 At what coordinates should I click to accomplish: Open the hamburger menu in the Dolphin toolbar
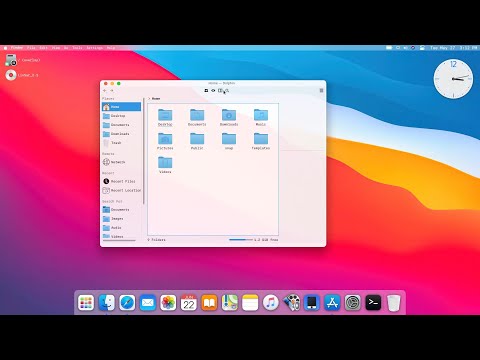pyautogui.click(x=321, y=91)
